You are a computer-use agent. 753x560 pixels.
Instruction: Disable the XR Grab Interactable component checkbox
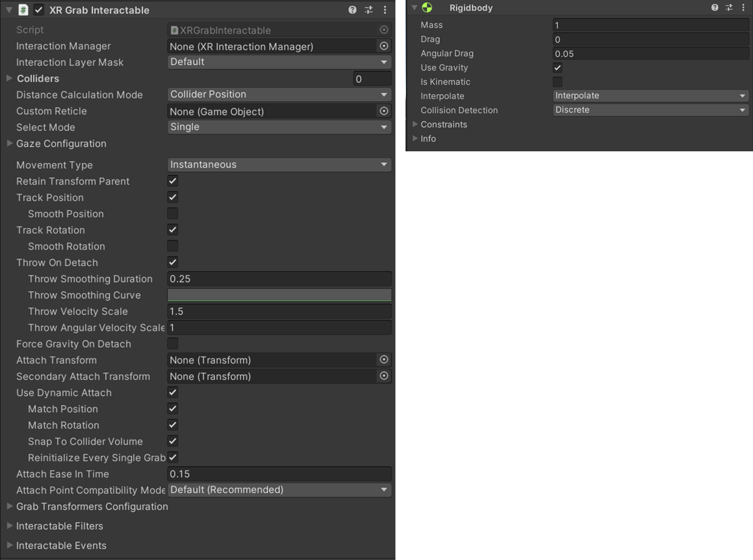click(38, 10)
